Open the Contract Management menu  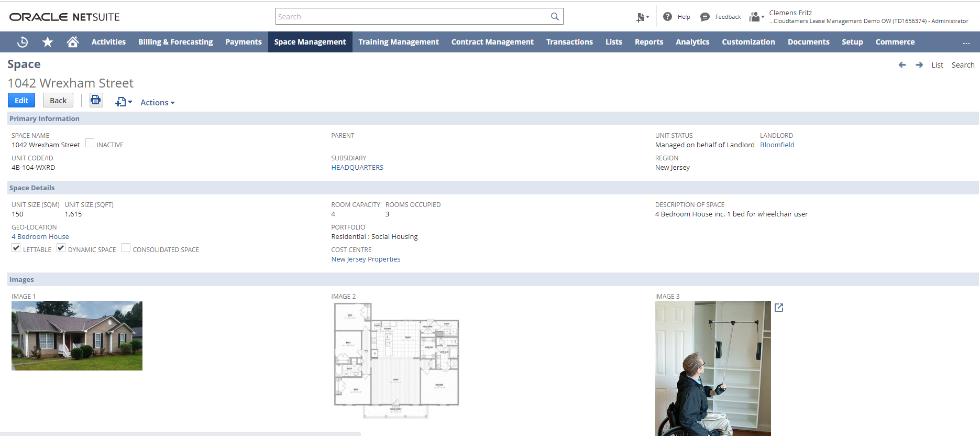492,42
